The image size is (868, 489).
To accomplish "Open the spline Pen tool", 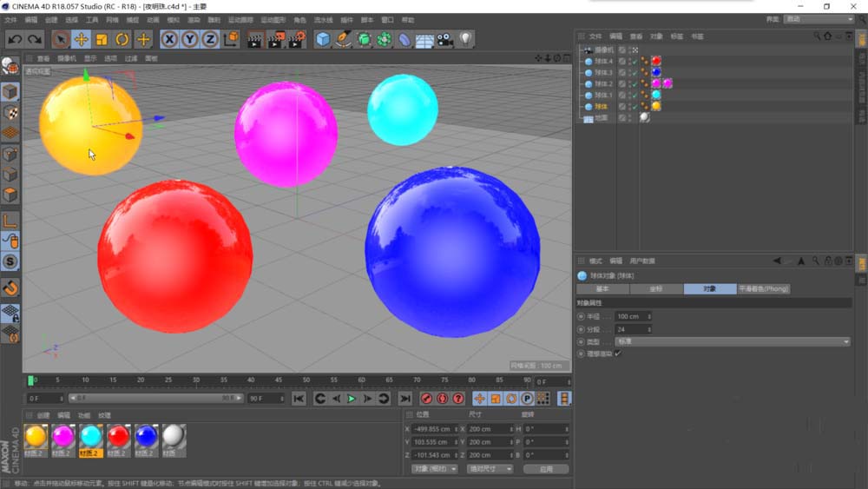I will pos(343,39).
